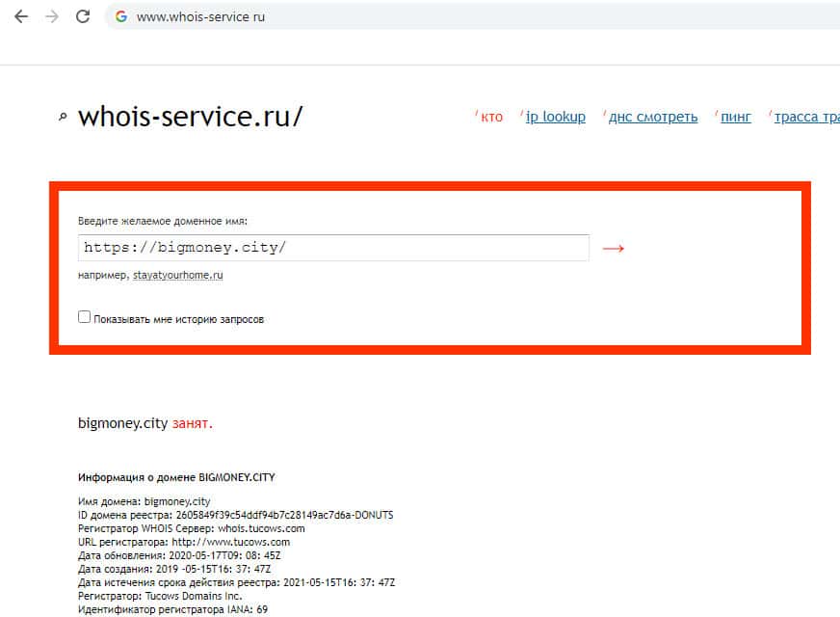Open the ip lookup tab

[x=555, y=117]
